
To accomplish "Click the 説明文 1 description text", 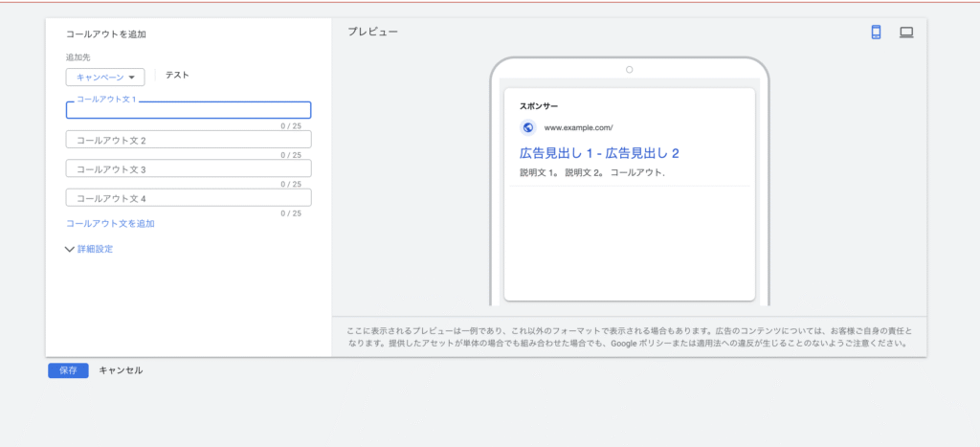I will 539,173.
